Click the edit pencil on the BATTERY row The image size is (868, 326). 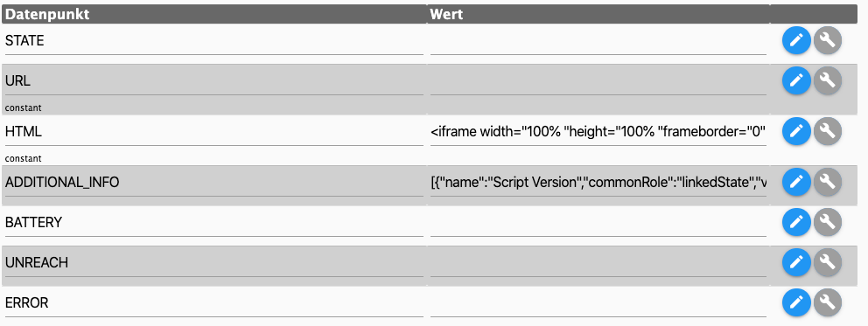(x=796, y=222)
